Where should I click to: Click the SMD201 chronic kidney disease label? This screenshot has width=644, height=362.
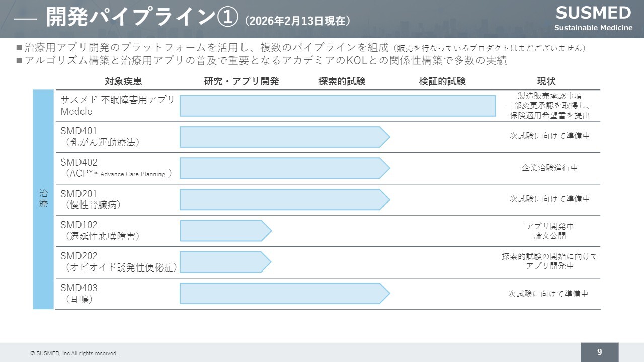[91, 199]
